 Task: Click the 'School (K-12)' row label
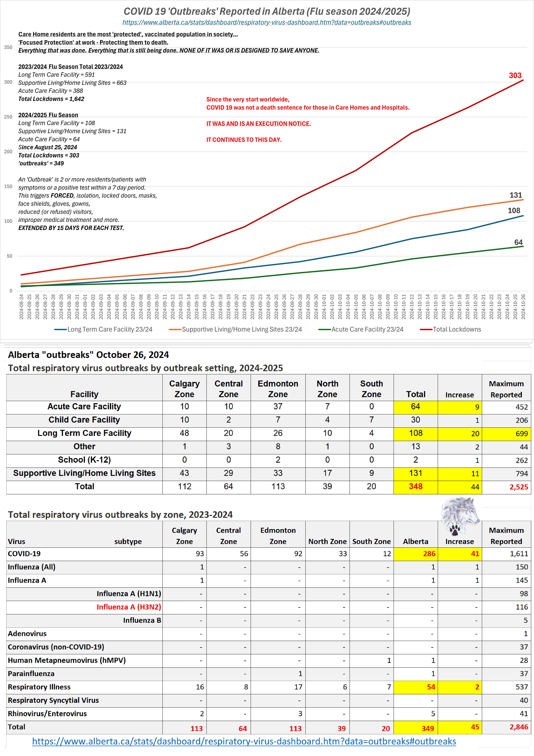(x=84, y=460)
